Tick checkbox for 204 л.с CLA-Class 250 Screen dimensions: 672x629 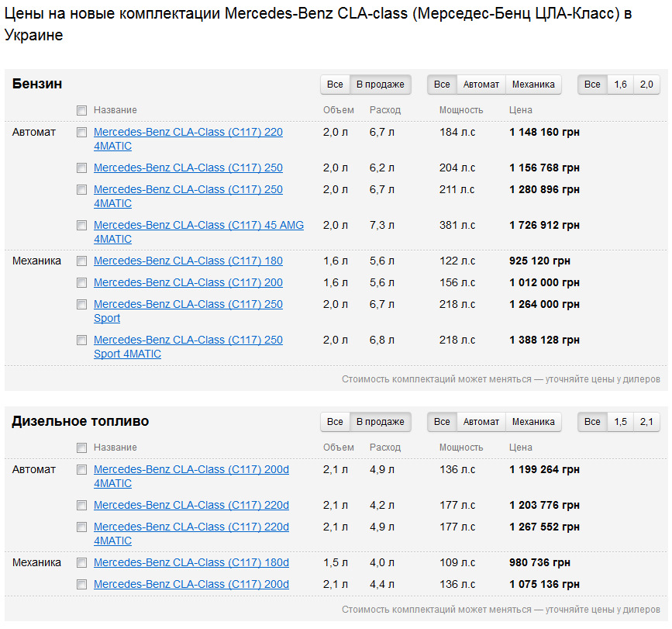pos(81,168)
